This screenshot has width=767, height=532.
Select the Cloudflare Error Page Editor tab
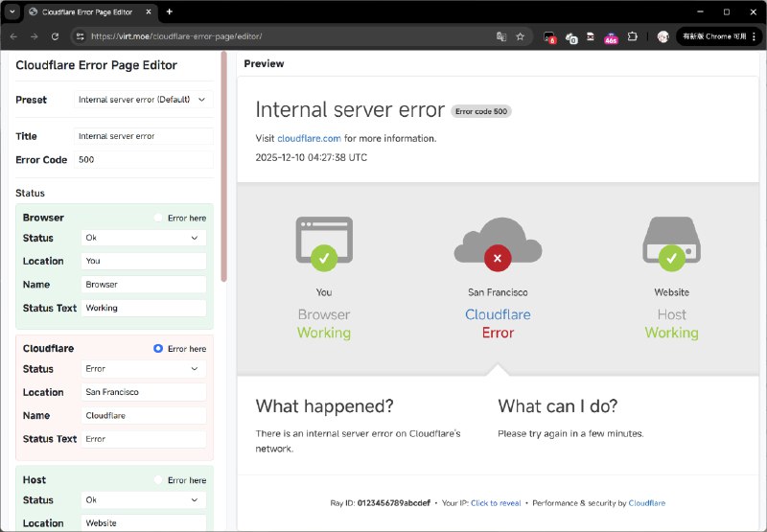[86, 12]
